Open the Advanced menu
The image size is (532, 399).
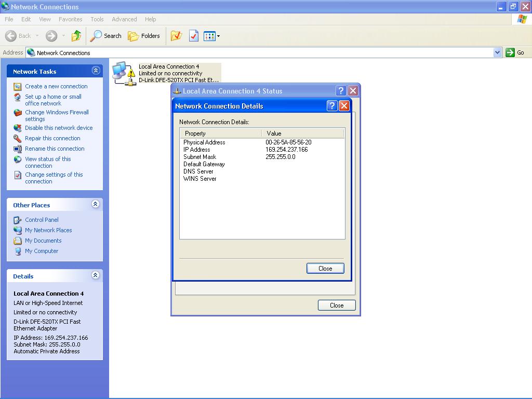pos(124,19)
